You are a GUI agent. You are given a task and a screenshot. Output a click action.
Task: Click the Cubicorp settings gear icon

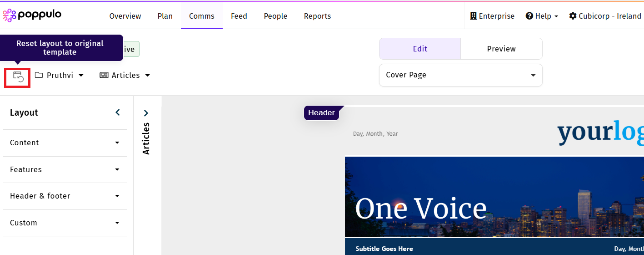573,16
